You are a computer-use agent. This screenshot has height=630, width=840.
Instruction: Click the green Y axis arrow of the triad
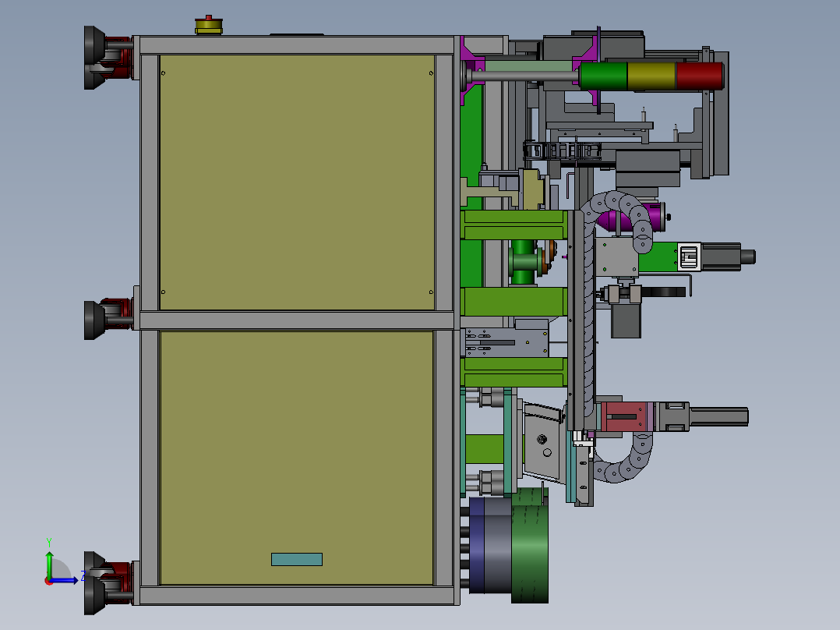point(49,565)
